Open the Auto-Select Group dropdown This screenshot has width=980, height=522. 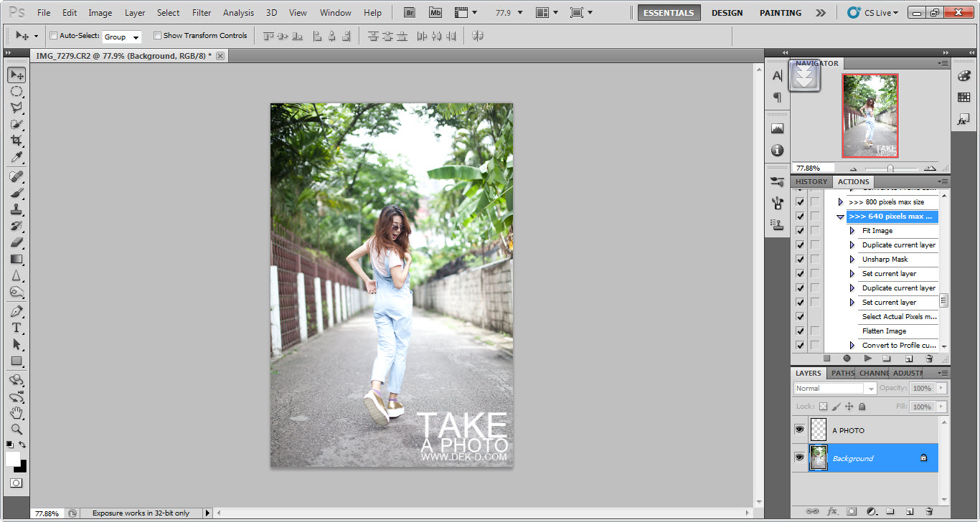point(122,37)
